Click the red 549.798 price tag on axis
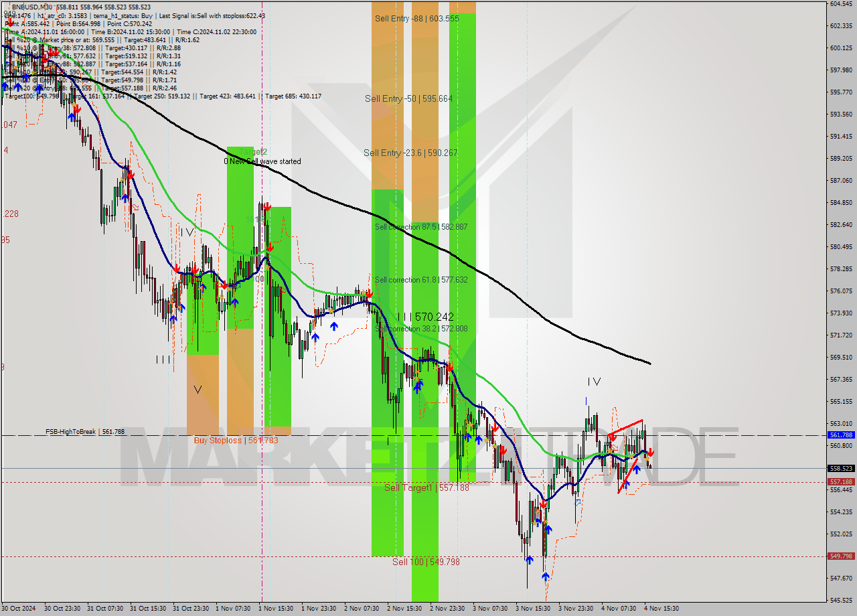The image size is (857, 616). click(841, 556)
